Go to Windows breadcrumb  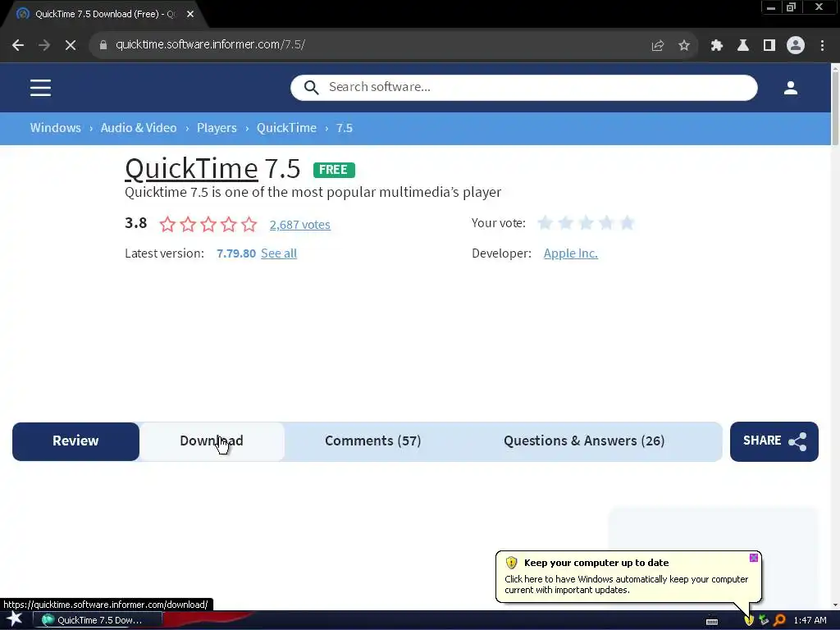click(x=56, y=128)
